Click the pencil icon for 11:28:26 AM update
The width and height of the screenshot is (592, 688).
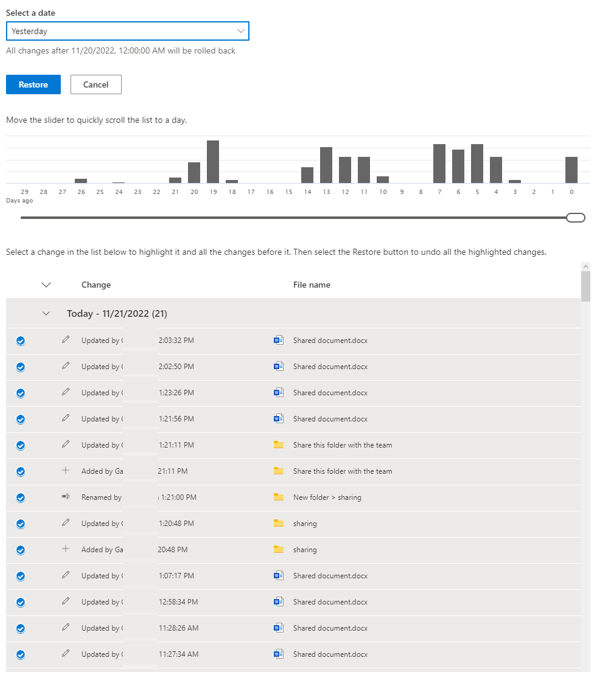point(65,627)
